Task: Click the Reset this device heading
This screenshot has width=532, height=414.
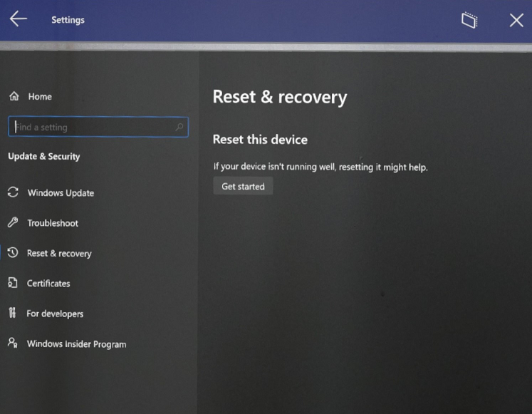Action: pyautogui.click(x=260, y=140)
